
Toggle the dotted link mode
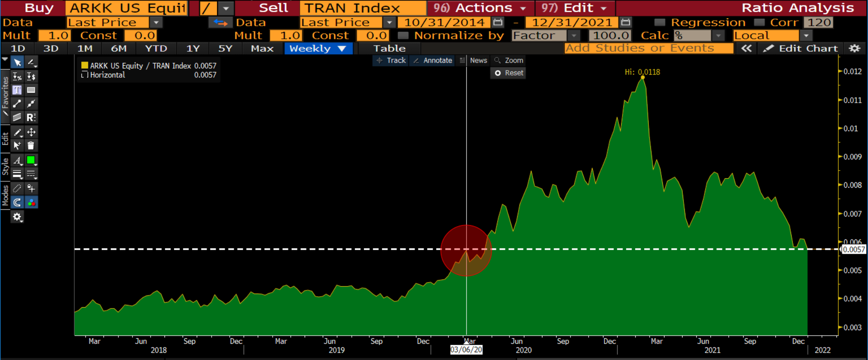17,188
